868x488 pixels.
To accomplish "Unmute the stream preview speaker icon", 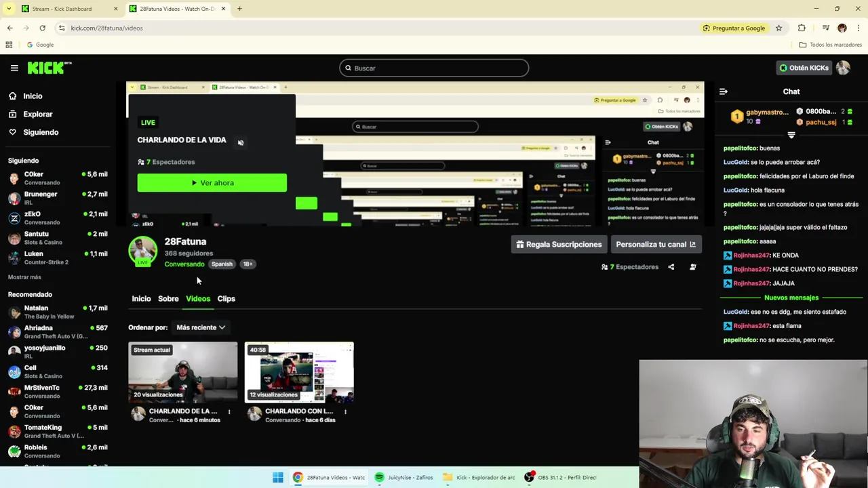I will point(240,142).
